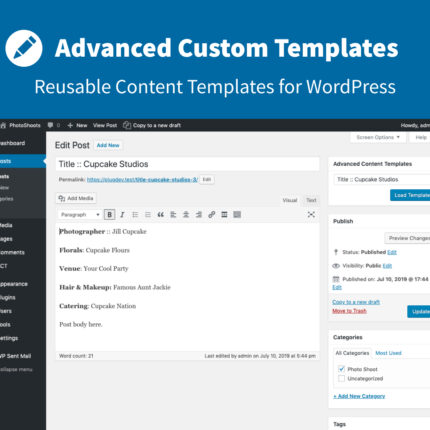Click the pencil logo in banner
This screenshot has width=430, height=430.
click(x=24, y=49)
